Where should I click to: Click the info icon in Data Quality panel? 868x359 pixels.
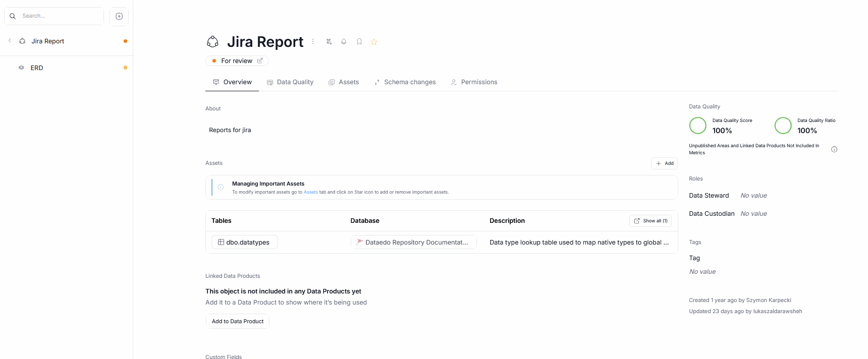834,149
